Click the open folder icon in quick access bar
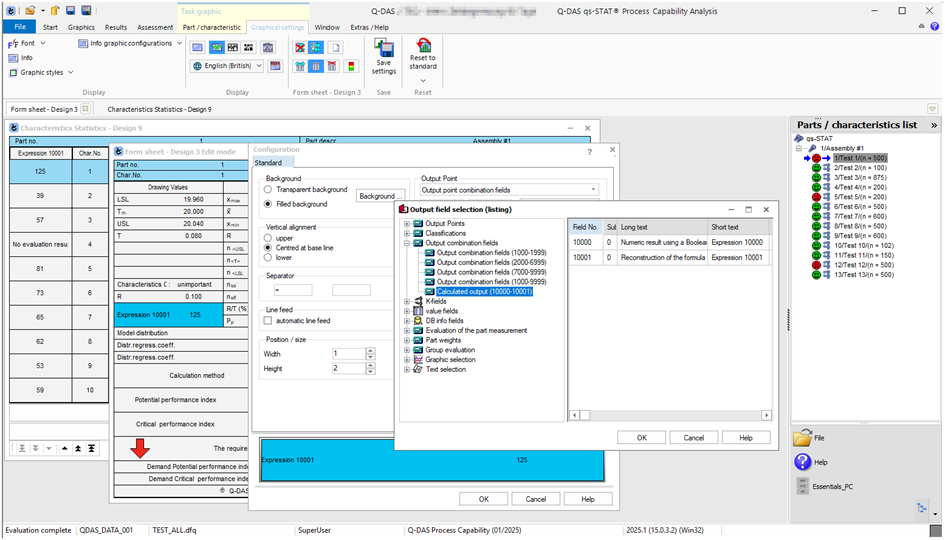This screenshot has height=540, width=945. pos(30,10)
